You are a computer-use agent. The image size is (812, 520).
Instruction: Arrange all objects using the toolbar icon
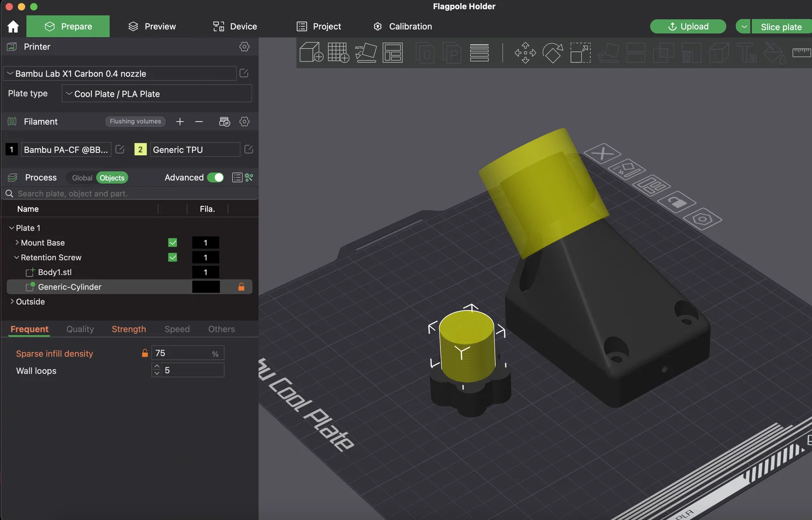393,53
